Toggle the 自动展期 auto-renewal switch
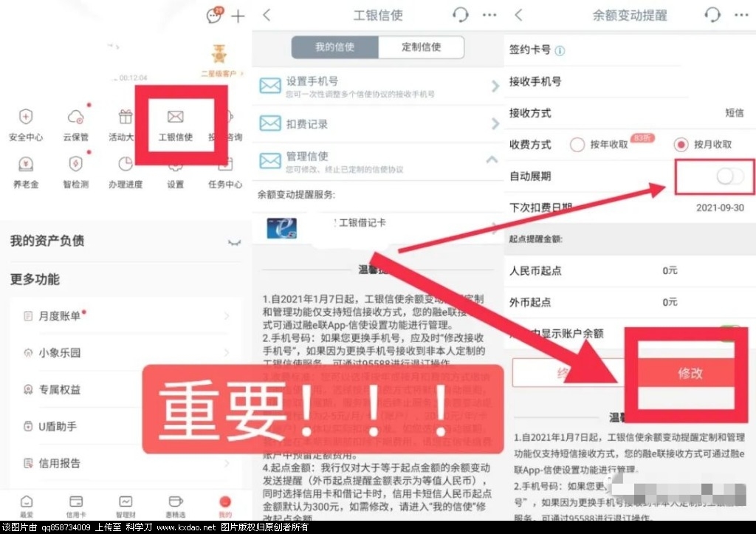The image size is (756, 534). point(729,176)
